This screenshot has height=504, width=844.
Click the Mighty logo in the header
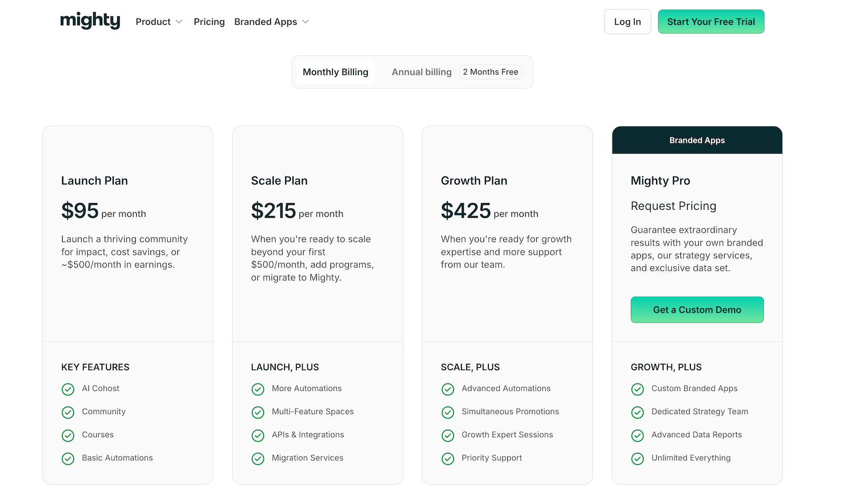point(90,21)
